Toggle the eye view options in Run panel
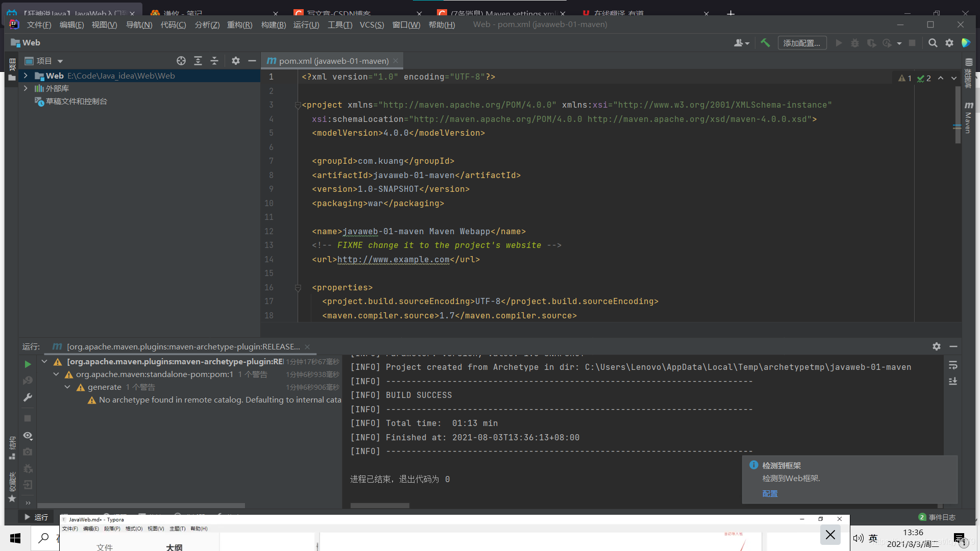Screen dimensions: 980x551 [28, 436]
